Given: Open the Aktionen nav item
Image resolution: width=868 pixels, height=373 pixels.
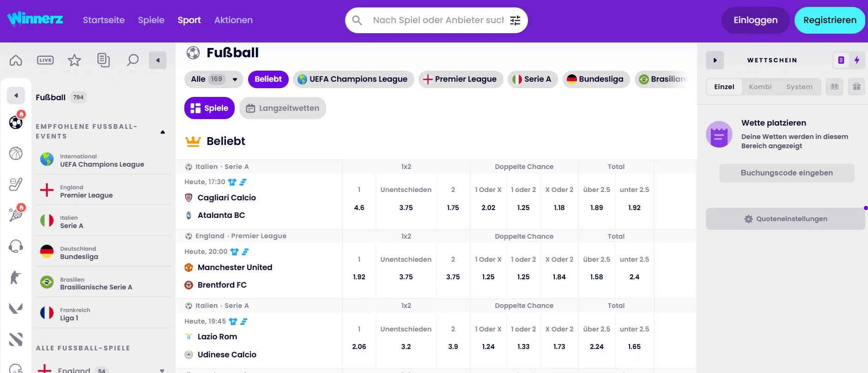Looking at the screenshot, I should point(233,20).
